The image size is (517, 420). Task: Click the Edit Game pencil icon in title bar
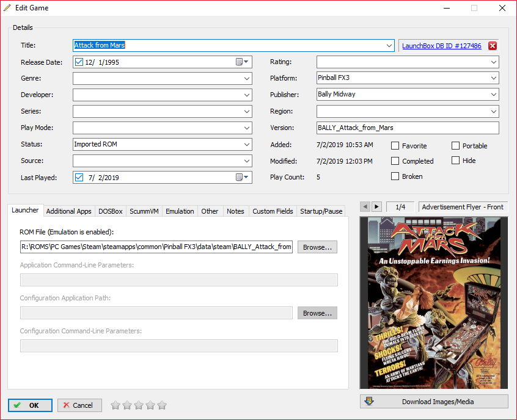pyautogui.click(x=7, y=7)
